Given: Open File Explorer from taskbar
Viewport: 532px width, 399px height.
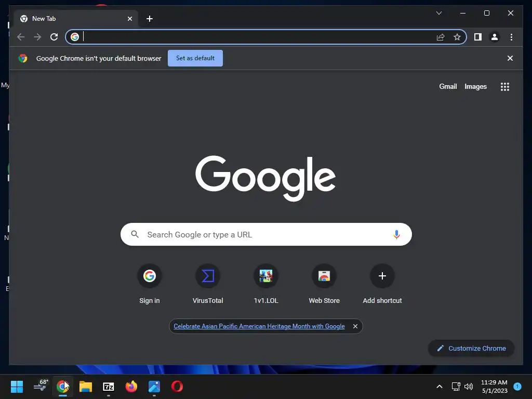Looking at the screenshot, I should point(86,387).
